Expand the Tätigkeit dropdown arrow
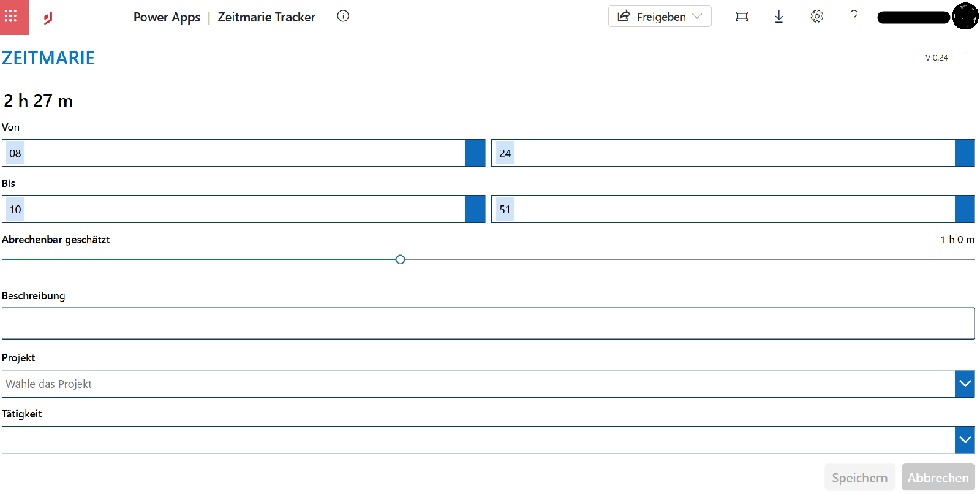980x494 pixels. (x=965, y=440)
